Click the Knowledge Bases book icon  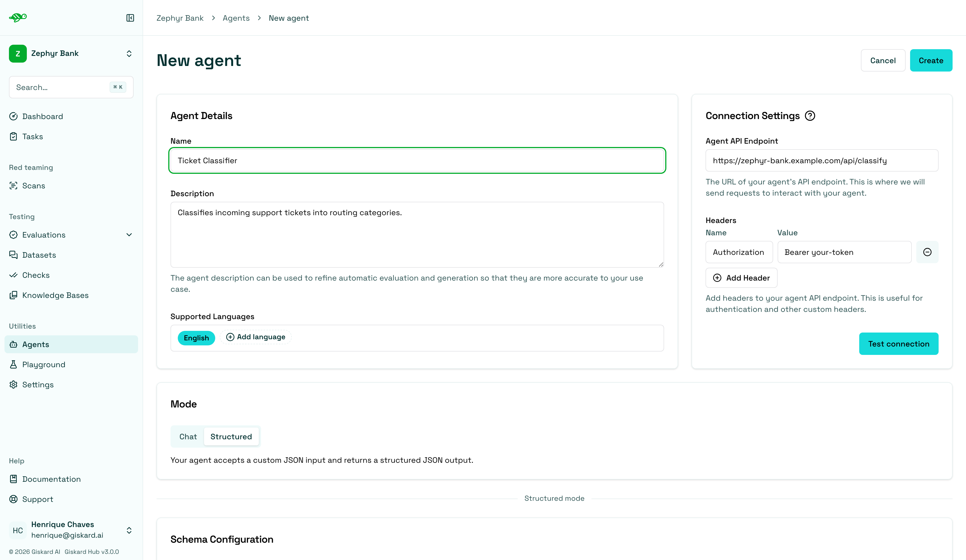13,295
